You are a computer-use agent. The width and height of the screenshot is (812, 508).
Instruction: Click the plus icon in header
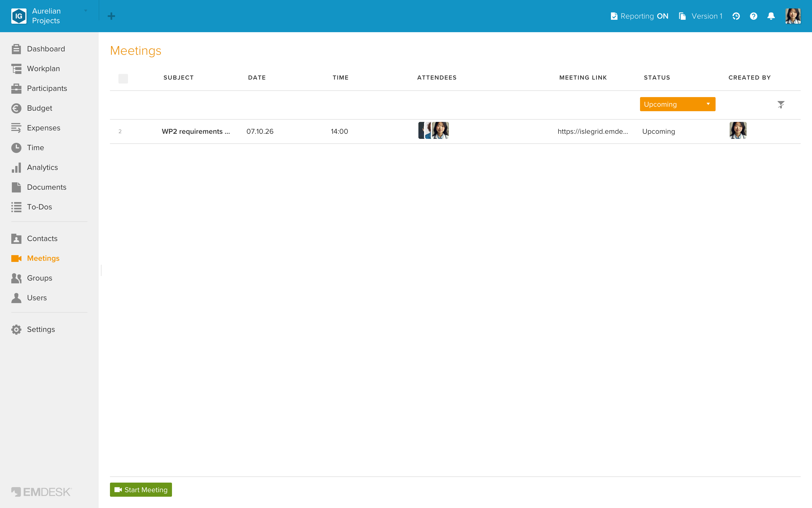[111, 16]
